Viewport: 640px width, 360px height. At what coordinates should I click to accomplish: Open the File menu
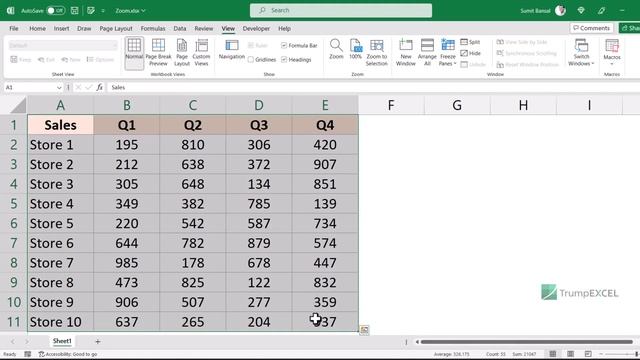14,29
